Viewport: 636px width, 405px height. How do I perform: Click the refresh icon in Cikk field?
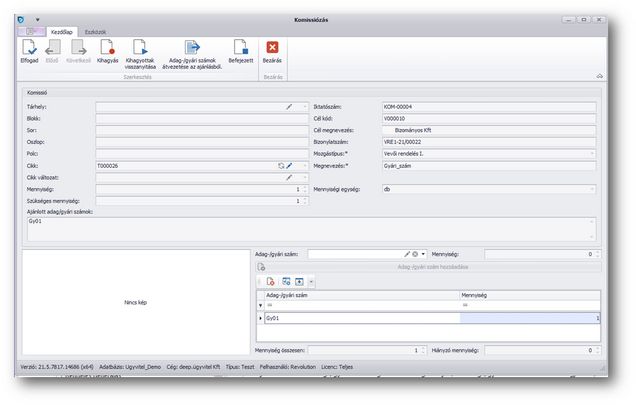281,165
